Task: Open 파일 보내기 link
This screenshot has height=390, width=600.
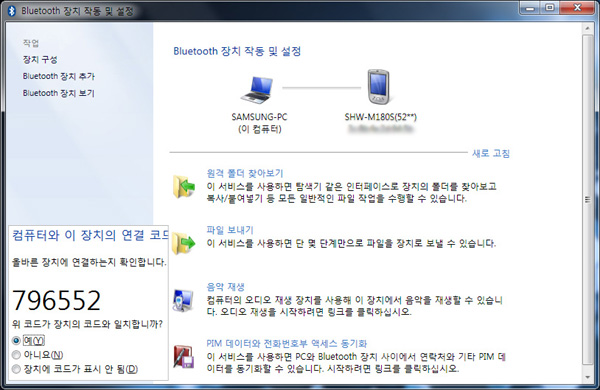Action: click(x=230, y=230)
